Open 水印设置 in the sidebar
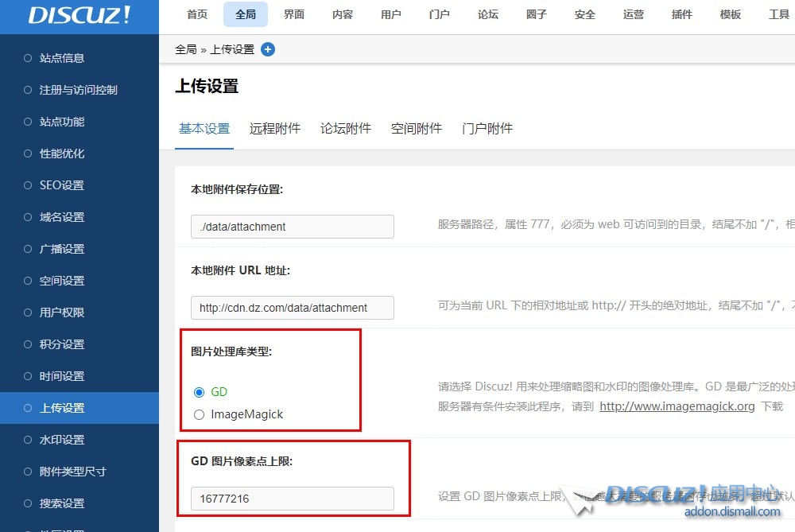 [x=62, y=440]
